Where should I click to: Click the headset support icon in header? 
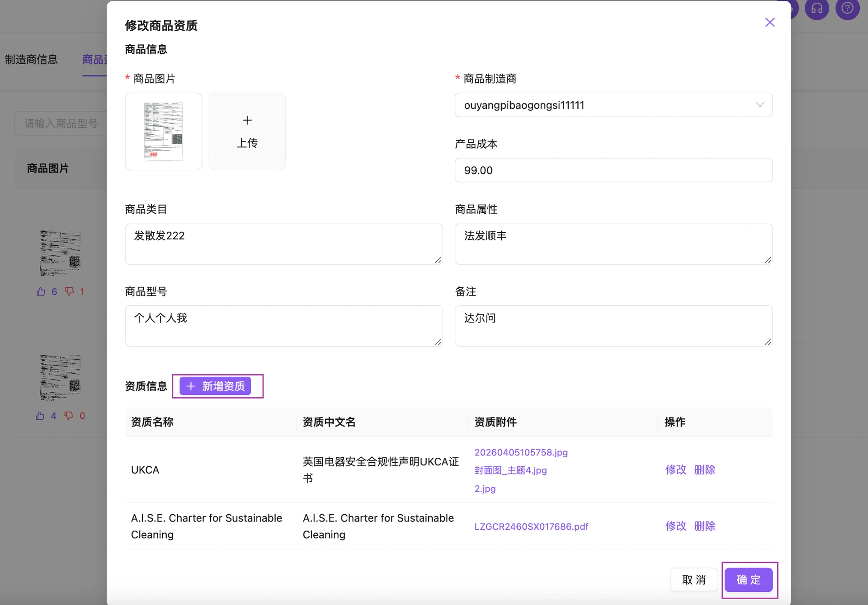816,8
